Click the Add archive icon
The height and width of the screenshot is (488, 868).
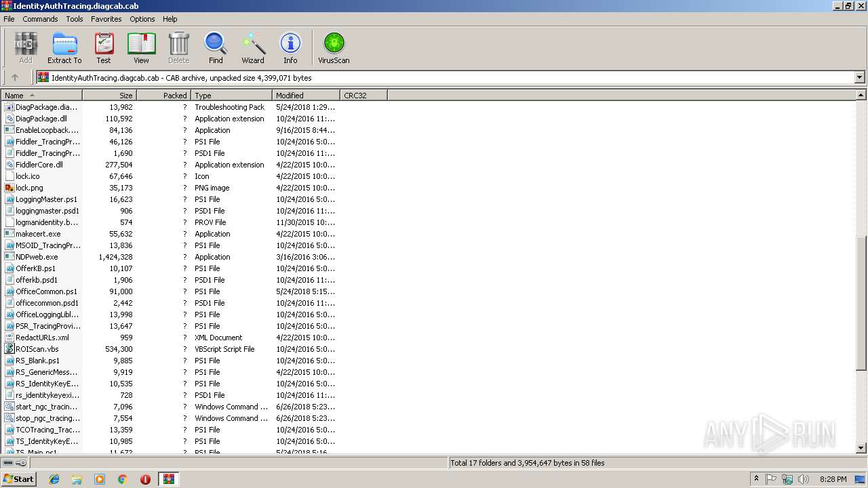click(x=26, y=48)
